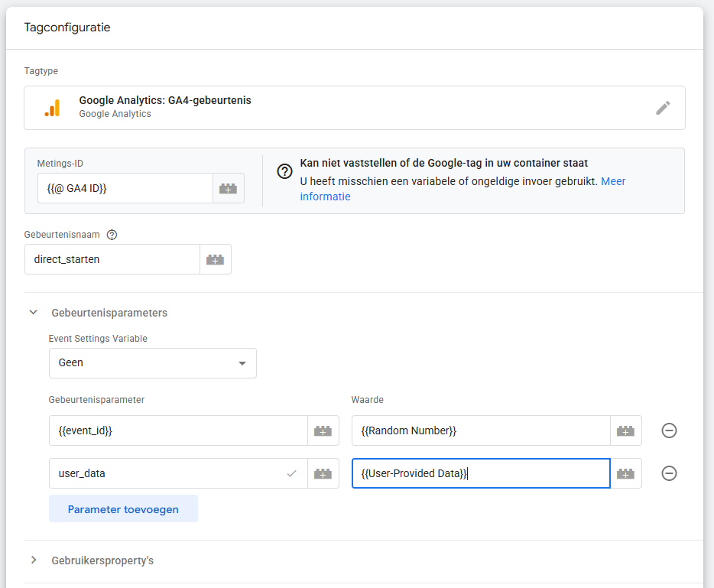Focus the Gebeurtenisnaam field containing direct_starten
Image resolution: width=714 pixels, height=588 pixels.
[x=112, y=259]
